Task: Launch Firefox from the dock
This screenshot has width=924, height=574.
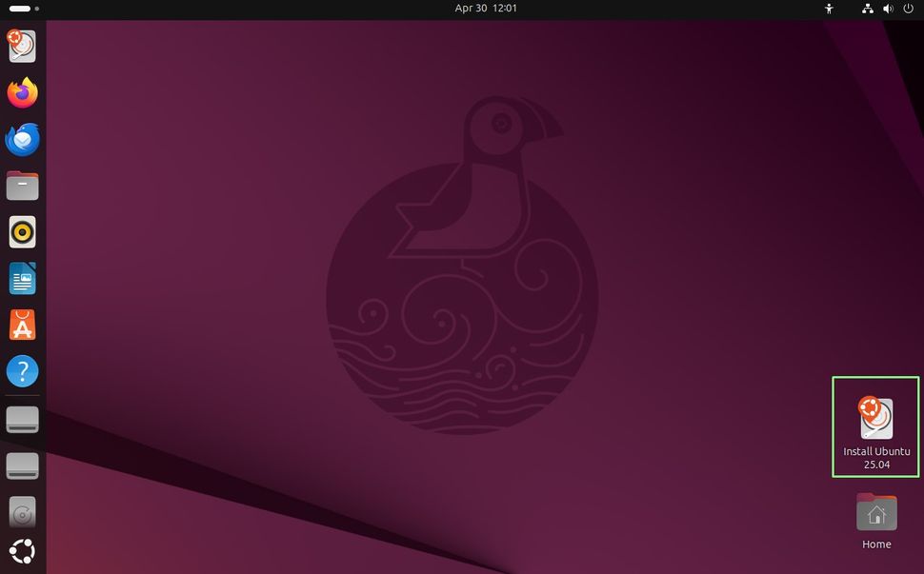Action: [22, 92]
